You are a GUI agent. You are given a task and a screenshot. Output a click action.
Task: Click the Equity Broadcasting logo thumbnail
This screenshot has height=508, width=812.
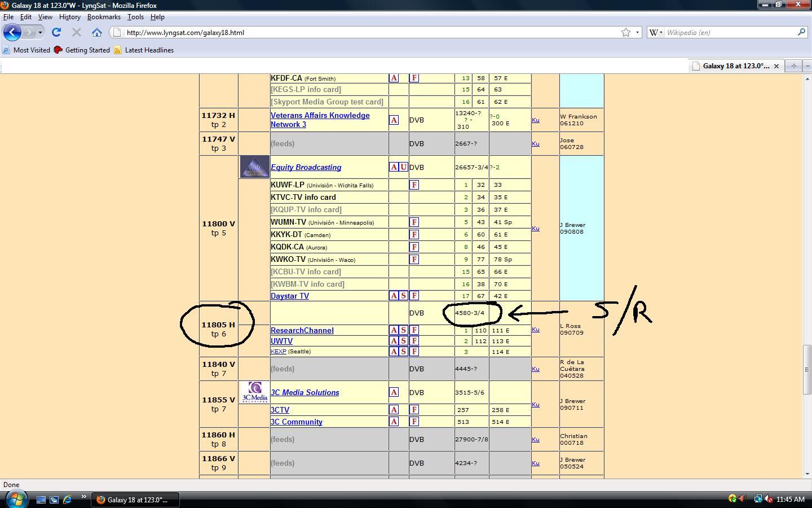(254, 167)
